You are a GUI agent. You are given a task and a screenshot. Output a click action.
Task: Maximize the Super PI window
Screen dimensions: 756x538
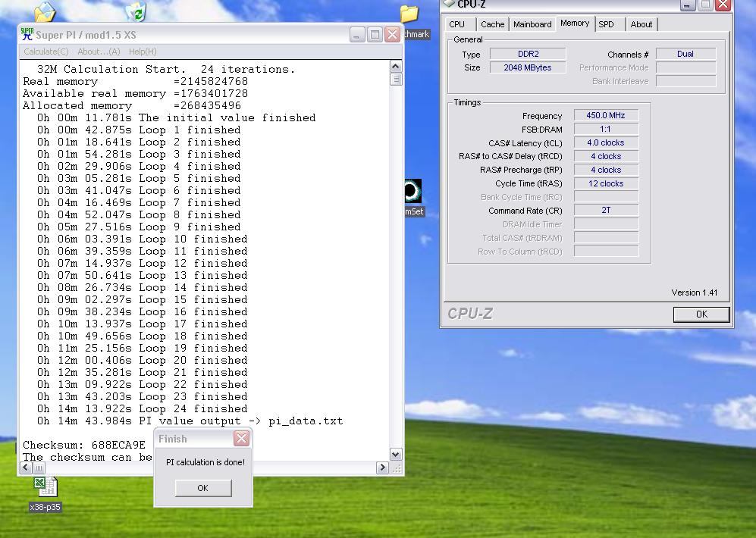(375, 35)
